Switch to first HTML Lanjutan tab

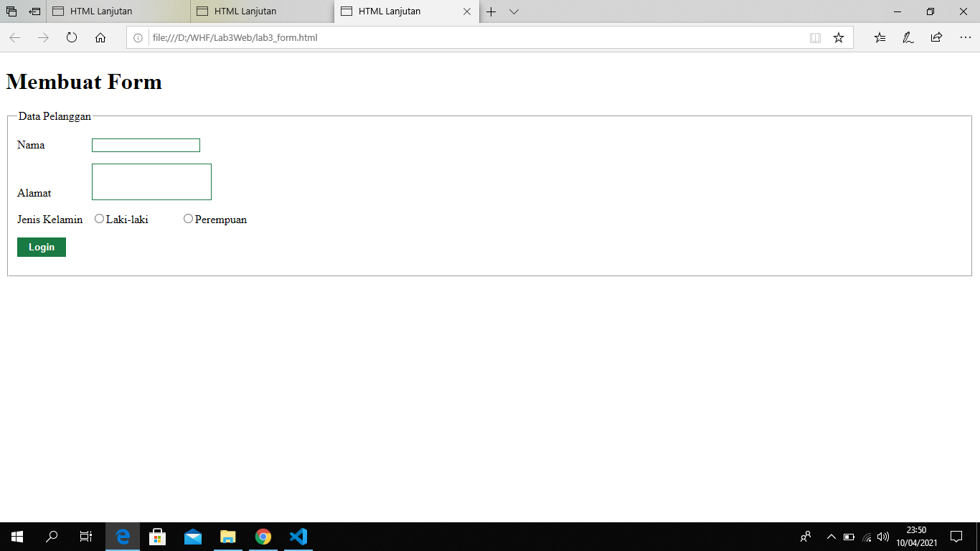(x=118, y=11)
